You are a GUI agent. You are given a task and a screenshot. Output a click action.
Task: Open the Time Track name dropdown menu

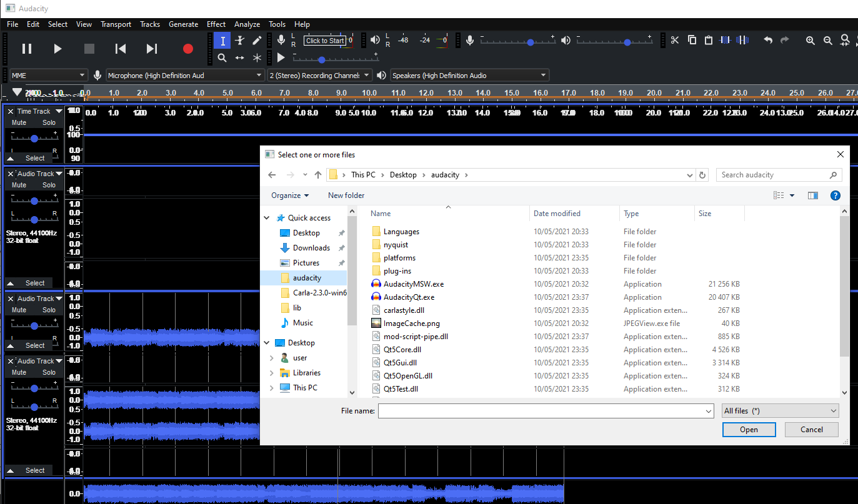point(39,112)
